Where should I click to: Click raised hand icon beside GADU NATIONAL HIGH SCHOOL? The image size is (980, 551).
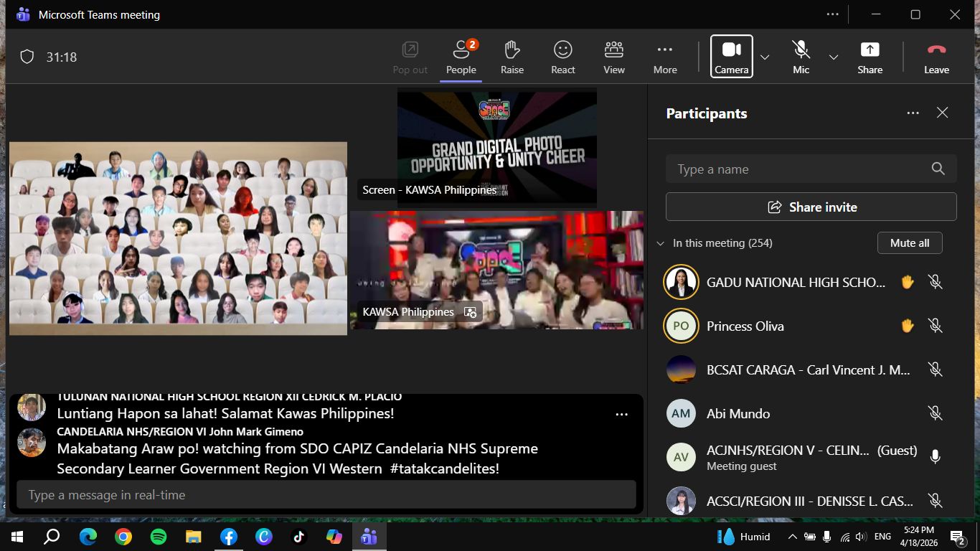(908, 282)
